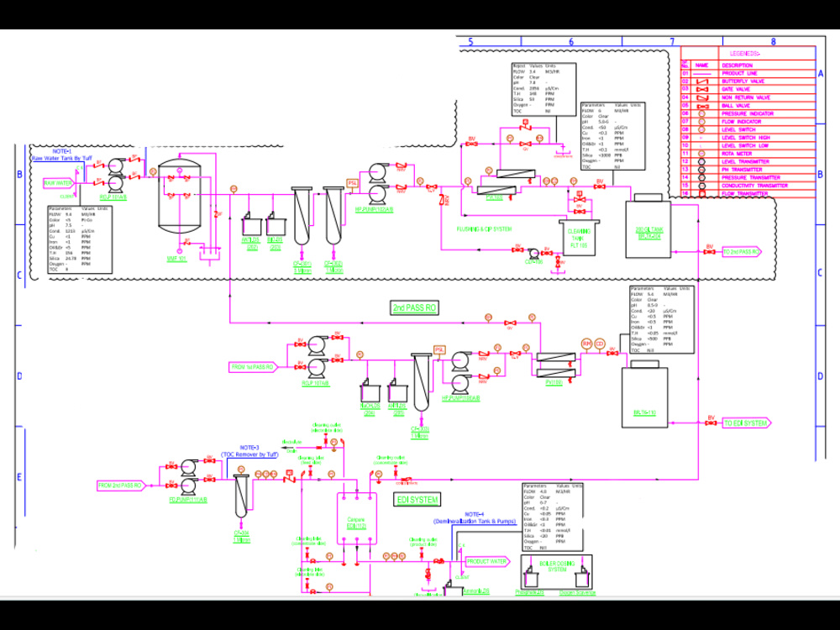Select the CF-(303) filter in 2nd pass RO

coord(421,383)
